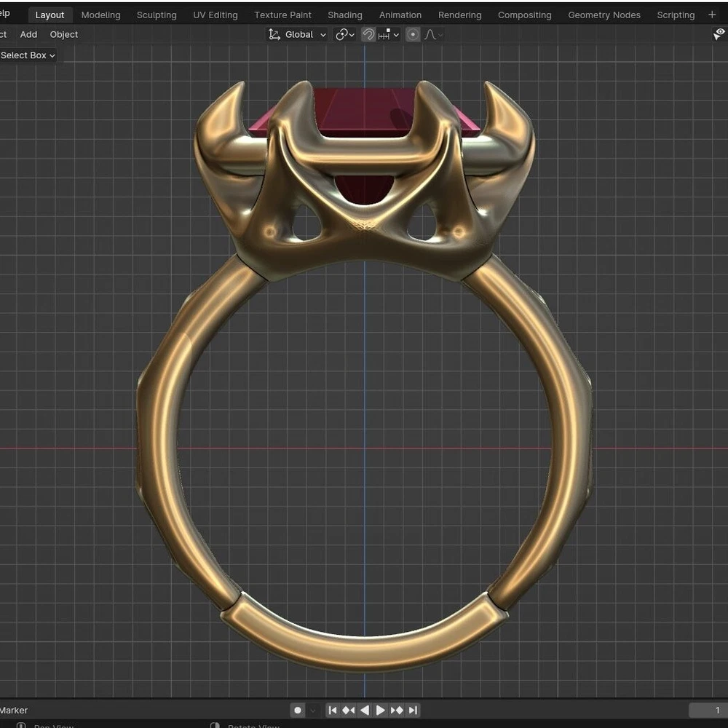Viewport: 728px width, 728px height.
Task: Open the Object menu
Action: (x=64, y=34)
